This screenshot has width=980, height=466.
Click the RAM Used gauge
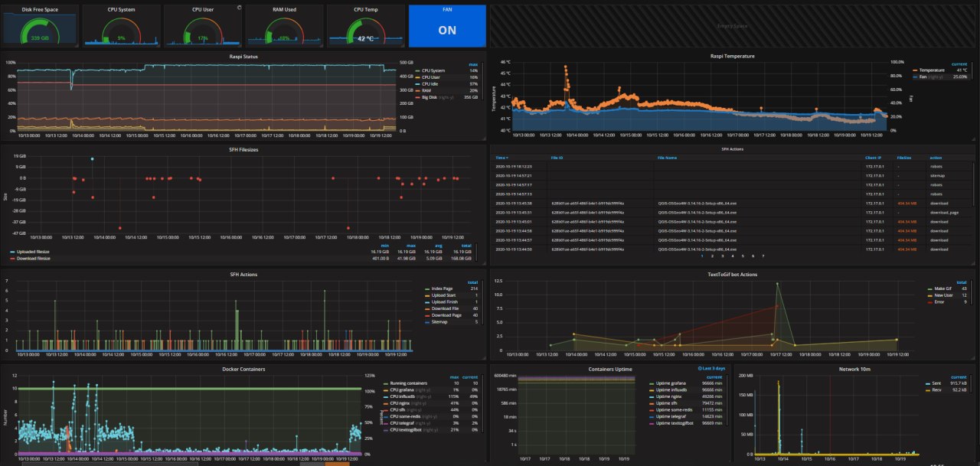283,31
